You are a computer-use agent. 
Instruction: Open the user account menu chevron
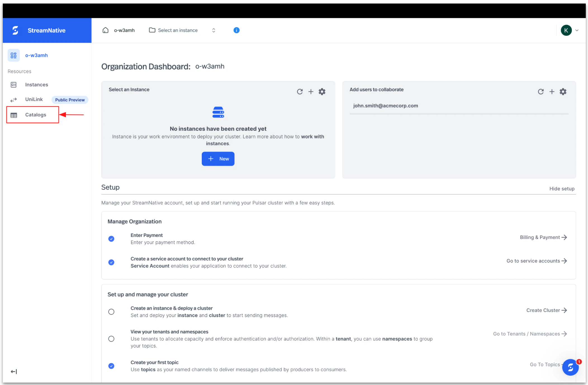coord(577,30)
